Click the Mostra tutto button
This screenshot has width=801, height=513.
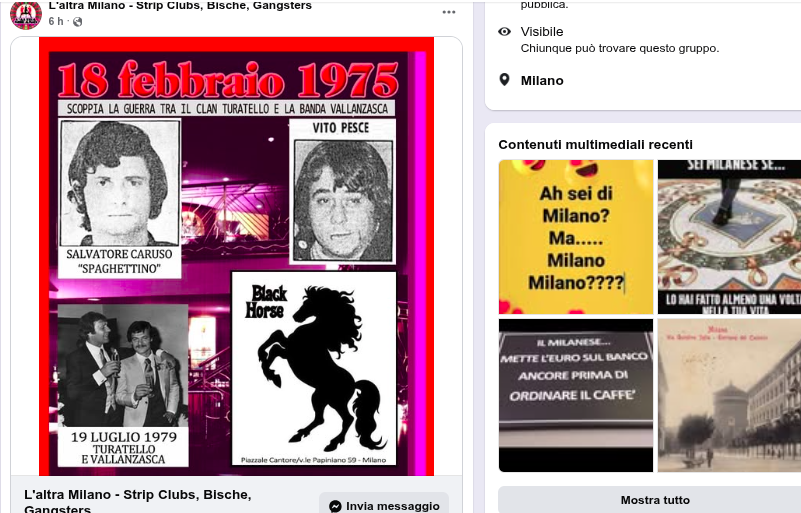tap(655, 500)
